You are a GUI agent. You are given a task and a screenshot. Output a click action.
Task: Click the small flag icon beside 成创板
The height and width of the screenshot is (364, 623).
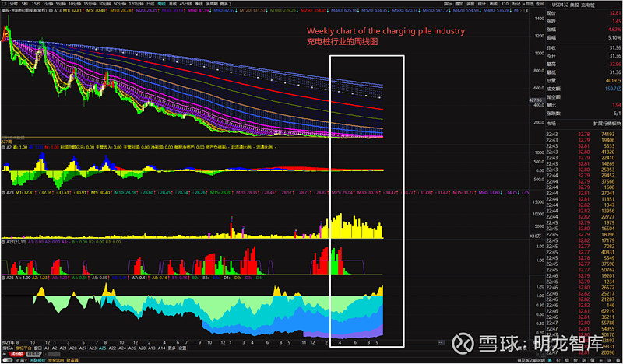5,354
